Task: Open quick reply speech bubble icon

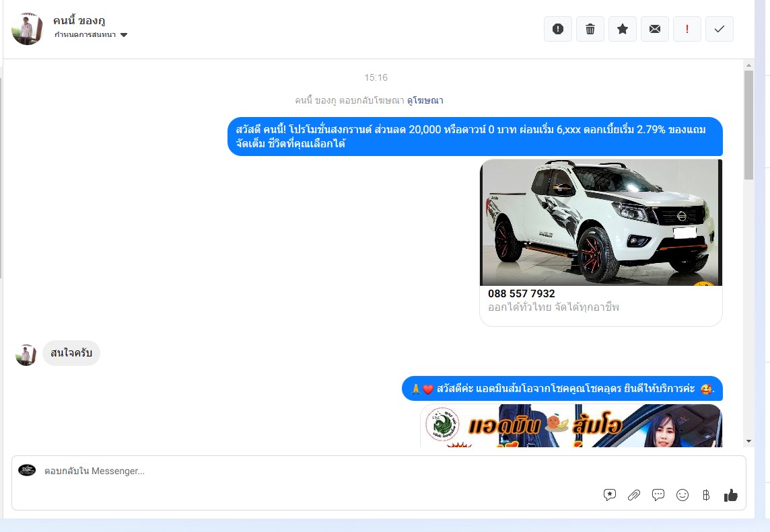Action: coord(658,495)
